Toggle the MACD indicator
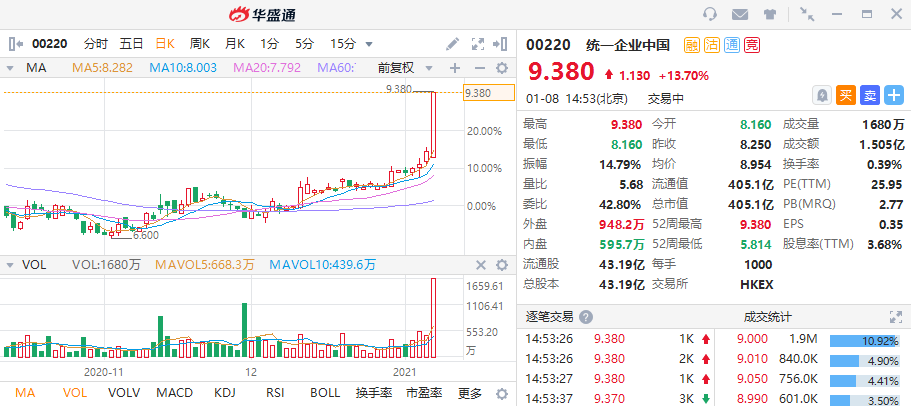911x406 pixels. click(174, 393)
